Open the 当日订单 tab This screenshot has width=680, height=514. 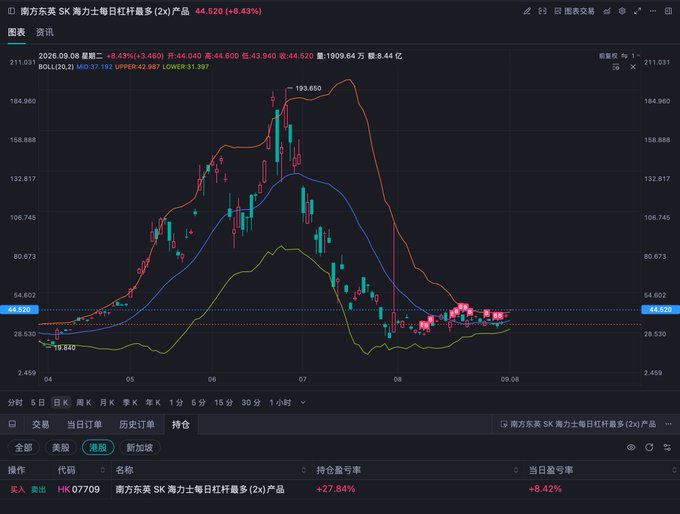coord(84,424)
